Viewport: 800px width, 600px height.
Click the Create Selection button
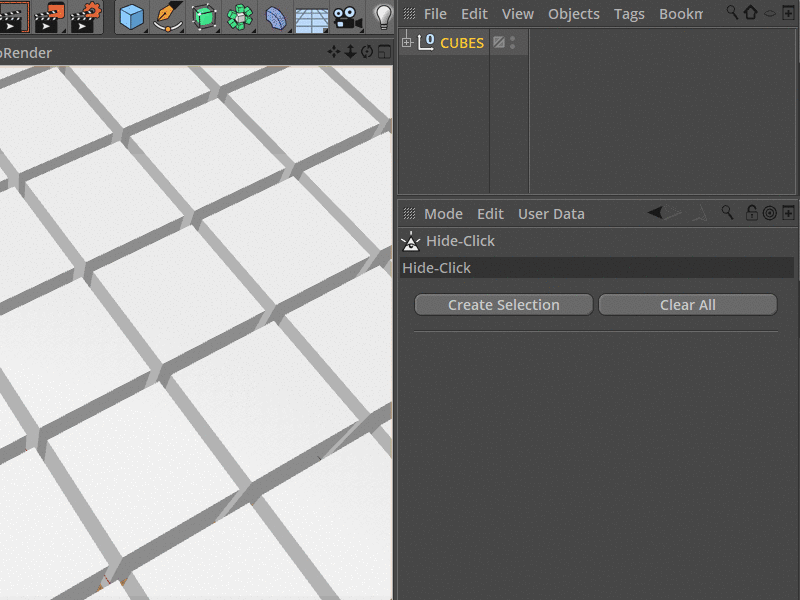tap(504, 305)
